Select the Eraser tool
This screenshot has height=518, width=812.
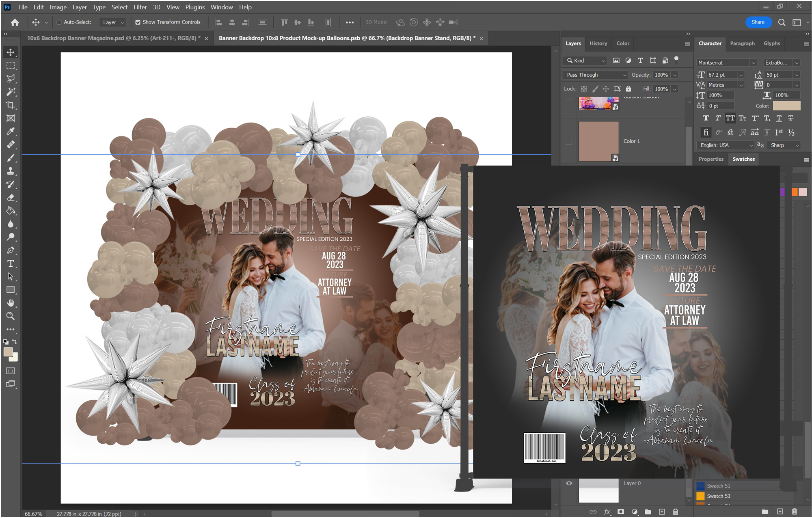tap(11, 198)
